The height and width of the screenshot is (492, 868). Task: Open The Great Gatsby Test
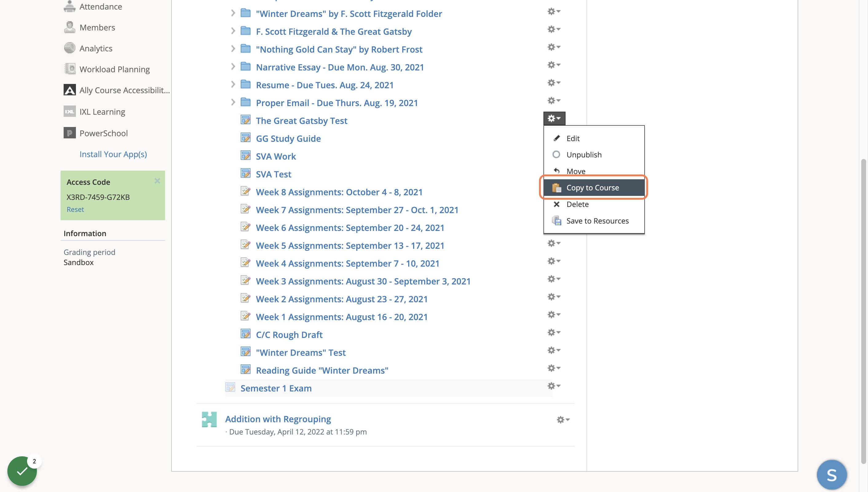(301, 121)
